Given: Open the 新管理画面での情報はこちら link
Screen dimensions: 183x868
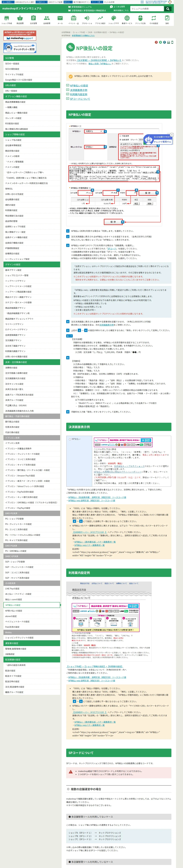Looking at the screenshot, I should [x=83, y=35].
